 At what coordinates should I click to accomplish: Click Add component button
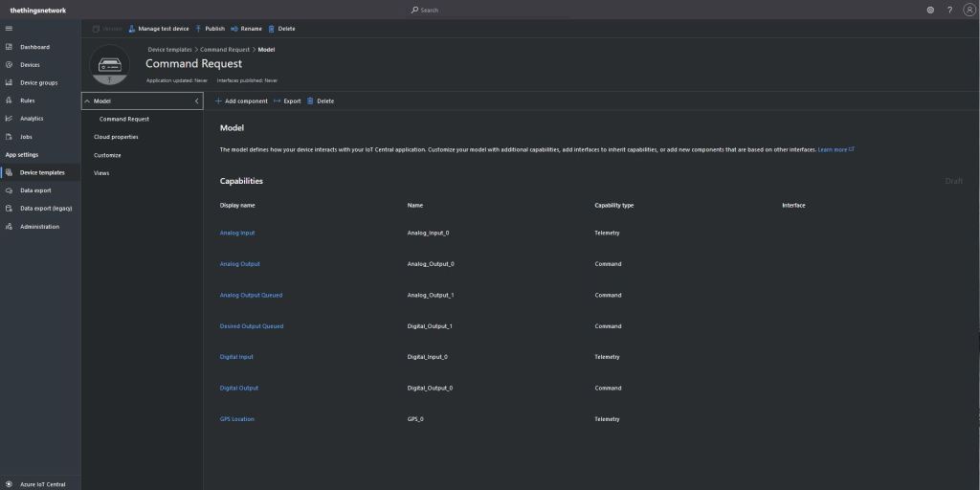(x=241, y=100)
